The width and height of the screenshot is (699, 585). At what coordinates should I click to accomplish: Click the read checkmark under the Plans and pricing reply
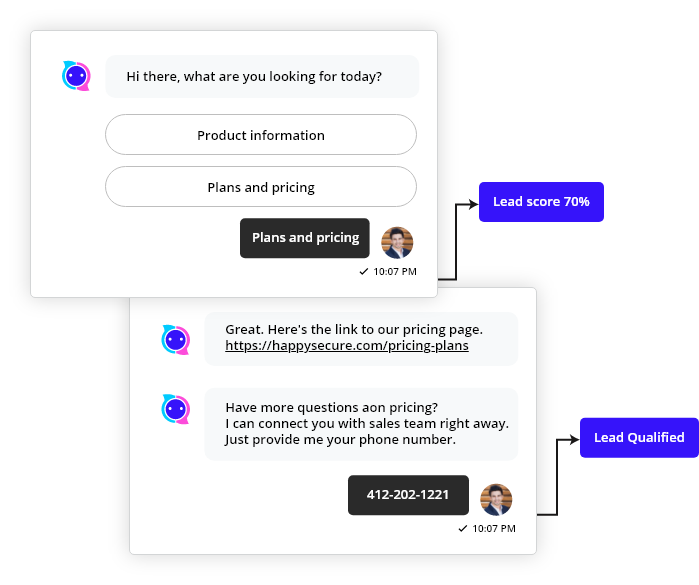click(364, 271)
